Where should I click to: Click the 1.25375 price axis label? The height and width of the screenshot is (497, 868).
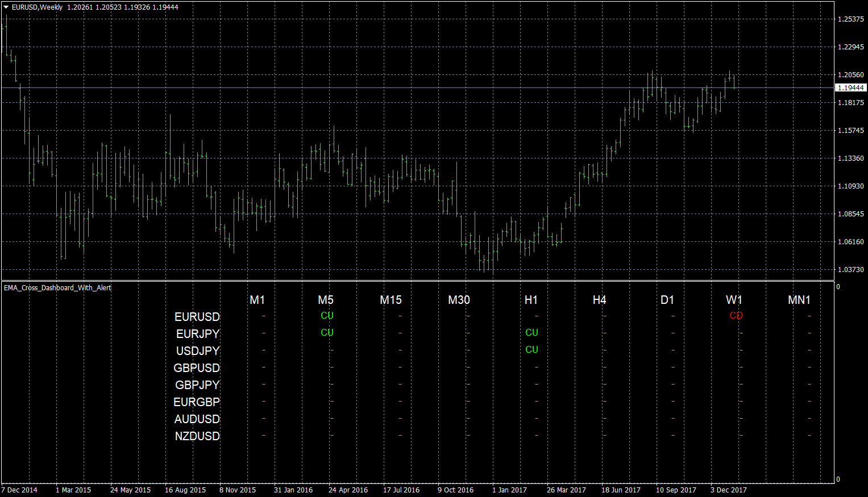[x=850, y=19]
